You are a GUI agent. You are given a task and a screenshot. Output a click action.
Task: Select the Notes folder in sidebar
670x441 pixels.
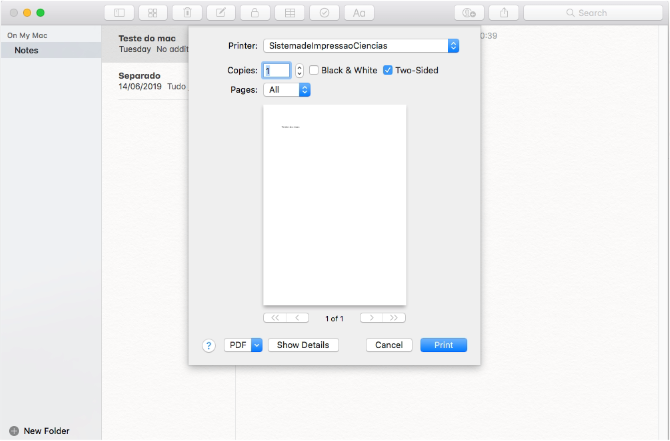pos(27,50)
